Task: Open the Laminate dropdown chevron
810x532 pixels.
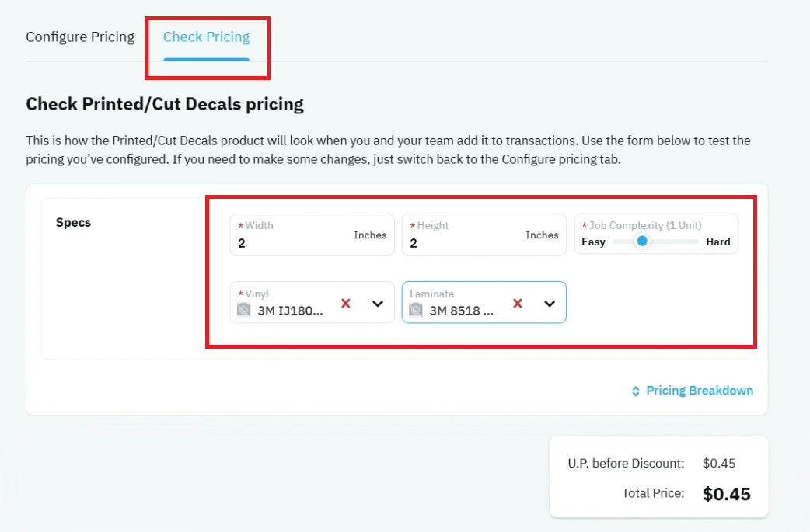Action: 550,304
